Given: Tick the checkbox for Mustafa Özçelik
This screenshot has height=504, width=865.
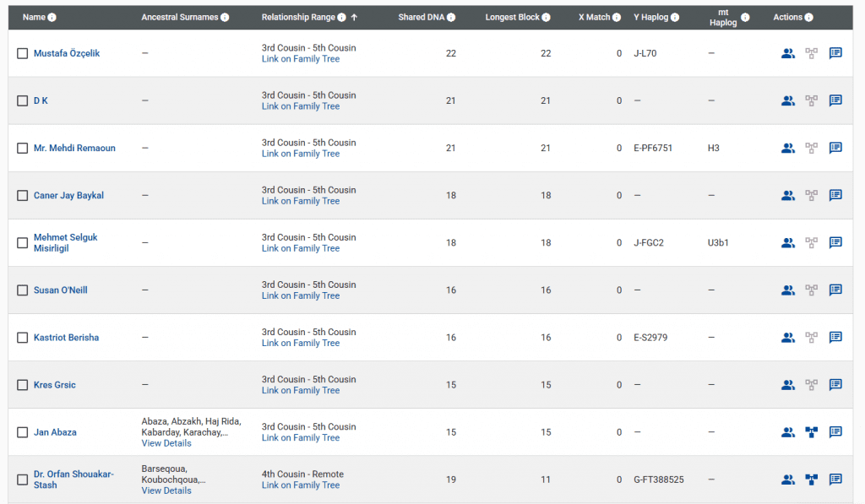Looking at the screenshot, I should click(23, 54).
